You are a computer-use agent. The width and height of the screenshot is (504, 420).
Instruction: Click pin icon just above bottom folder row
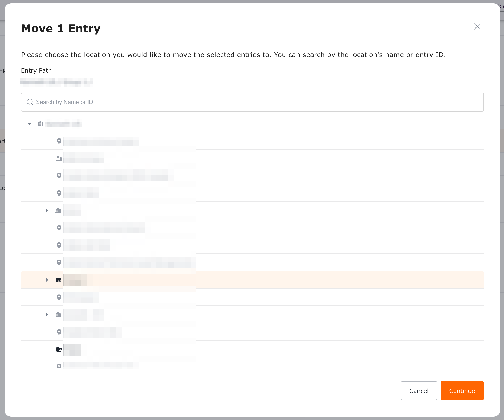[59, 332]
